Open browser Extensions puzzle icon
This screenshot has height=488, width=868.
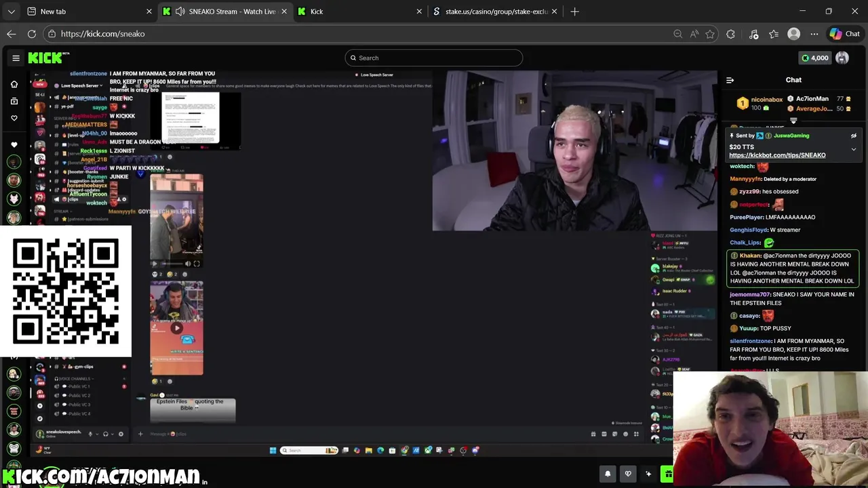click(730, 34)
